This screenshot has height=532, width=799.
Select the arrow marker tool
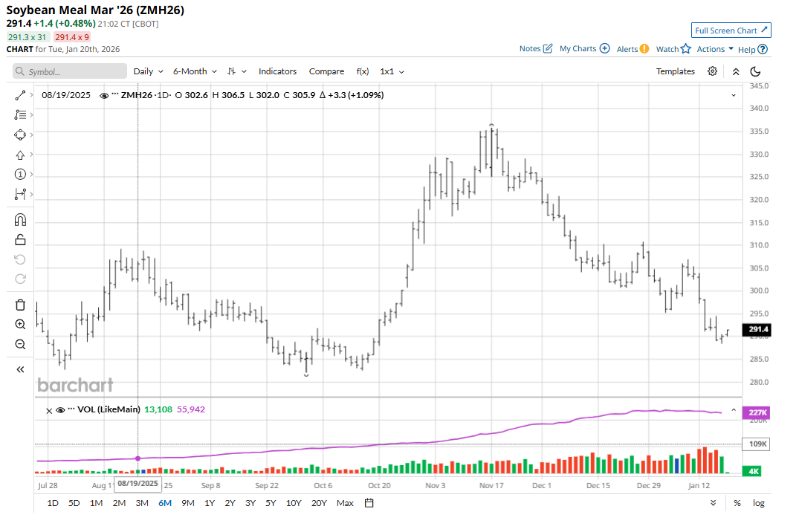tap(20, 155)
